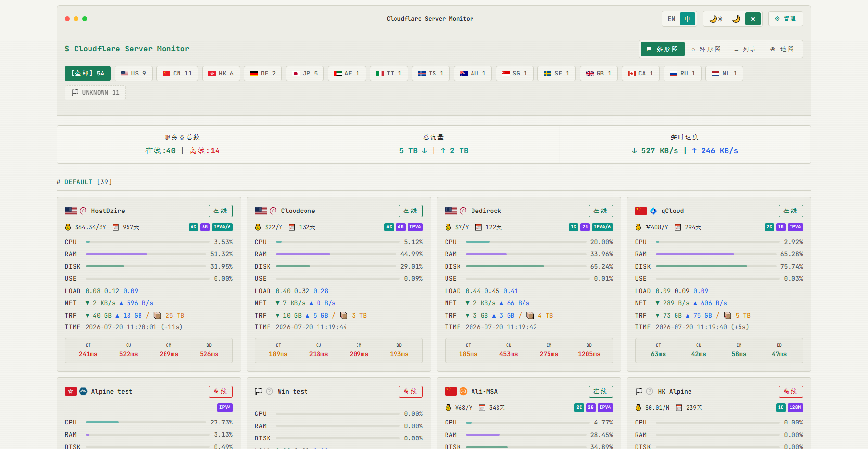Click the Hong Kong flag on Alpine test
The height and width of the screenshot is (449, 868).
tap(71, 391)
